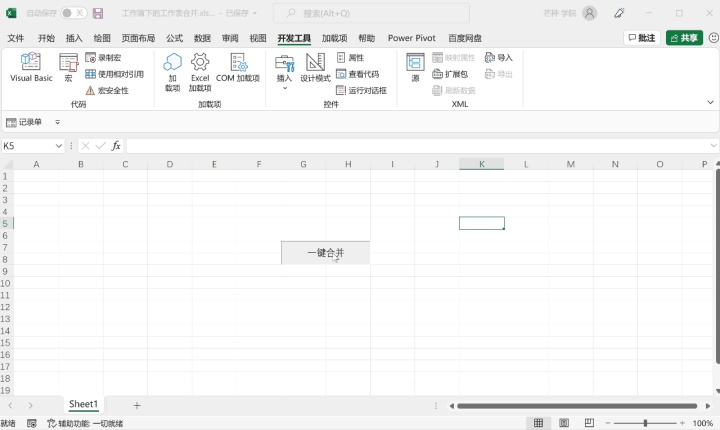Viewport: 720px width, 430px height.
Task: Click the zoom in plus button
Action: pos(682,423)
